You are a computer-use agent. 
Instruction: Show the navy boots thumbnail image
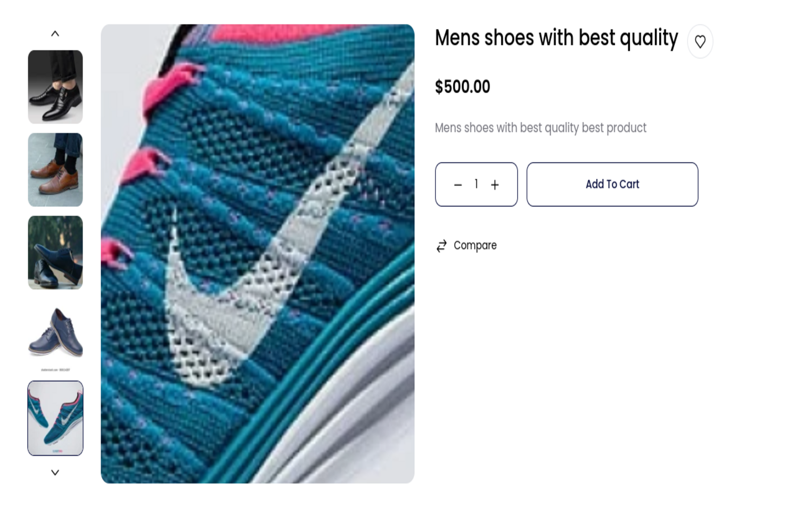click(55, 252)
